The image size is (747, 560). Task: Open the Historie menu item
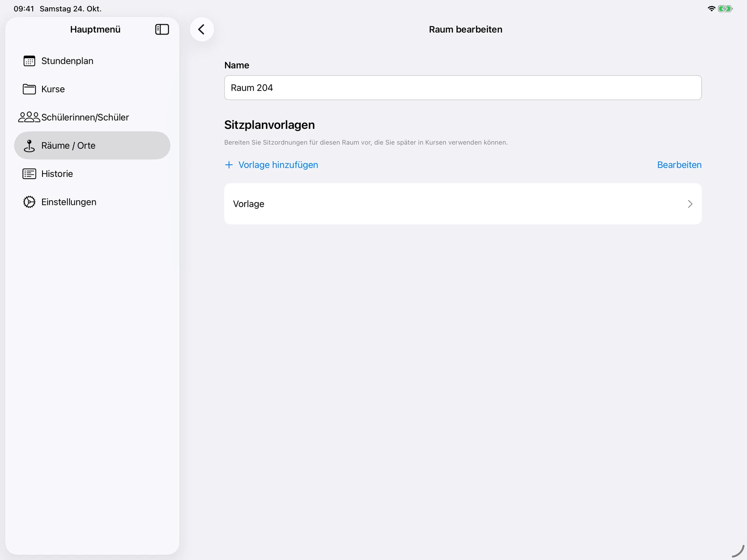[x=92, y=174]
